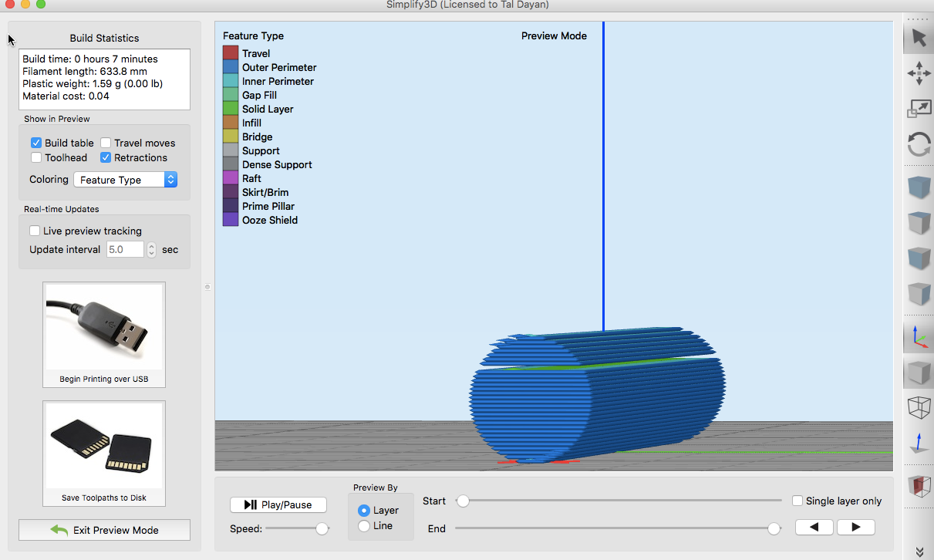Select the arrow pointer tool in right toolbar

919,38
